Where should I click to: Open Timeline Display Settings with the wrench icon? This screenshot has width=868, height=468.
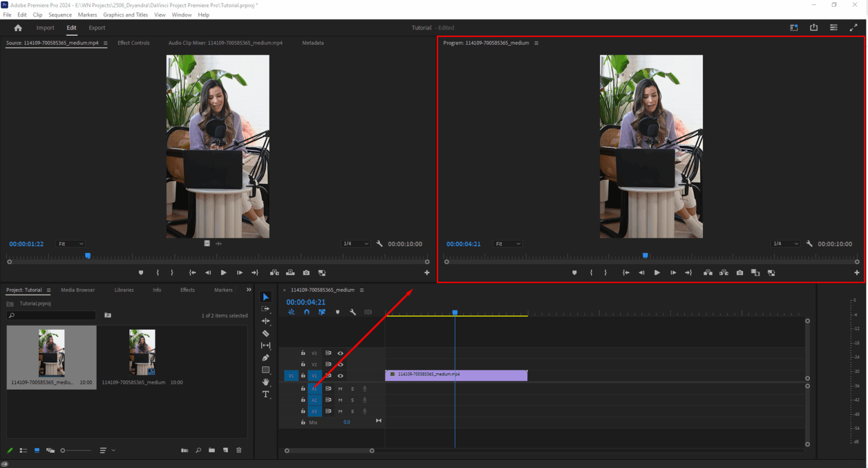pyautogui.click(x=353, y=312)
